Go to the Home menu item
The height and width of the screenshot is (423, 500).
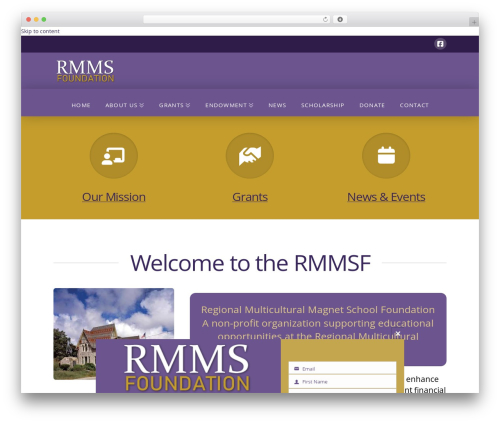(x=81, y=105)
